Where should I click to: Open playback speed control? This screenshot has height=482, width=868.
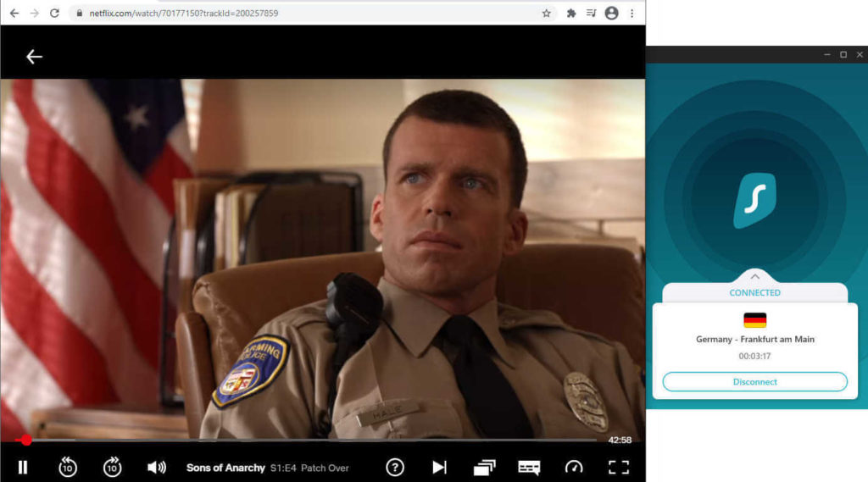574,468
